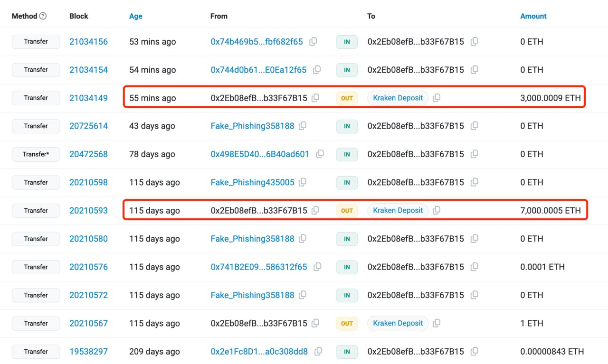The height and width of the screenshot is (364, 608).
Task: Open address 0x74b469b5...fbf682f65
Action: tap(257, 42)
